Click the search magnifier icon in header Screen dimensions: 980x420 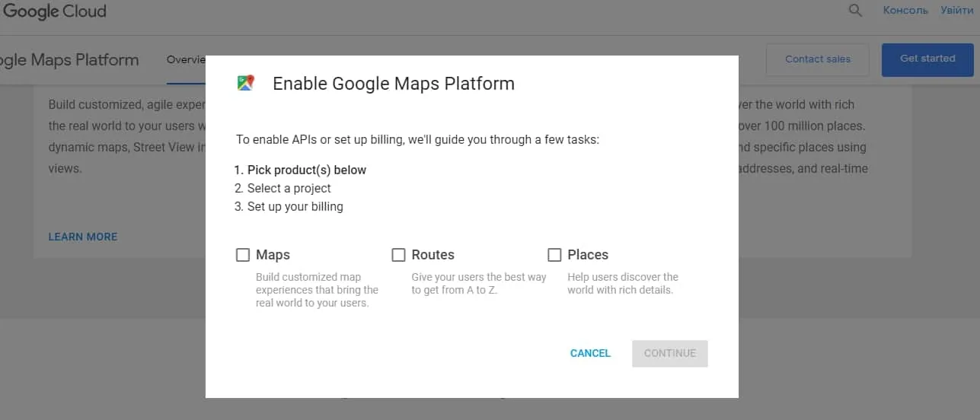click(856, 11)
